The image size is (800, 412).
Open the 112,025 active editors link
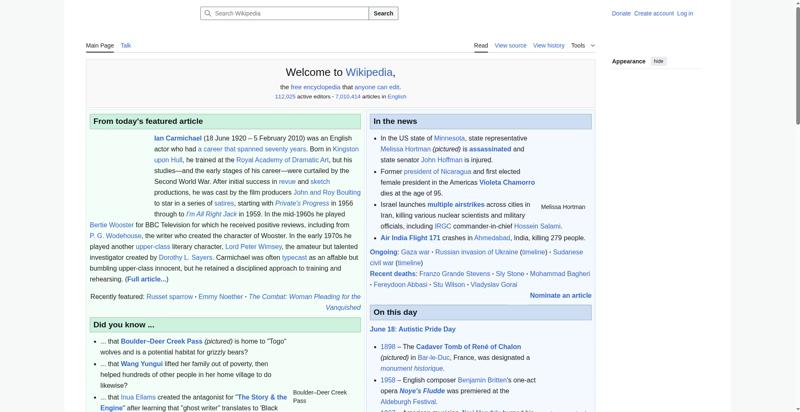(285, 96)
